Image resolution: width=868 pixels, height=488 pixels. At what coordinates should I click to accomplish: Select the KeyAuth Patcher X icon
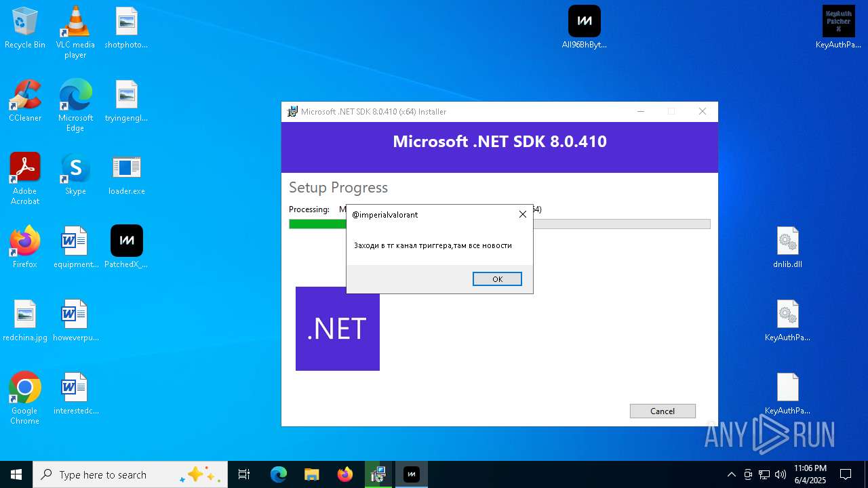click(x=838, y=28)
